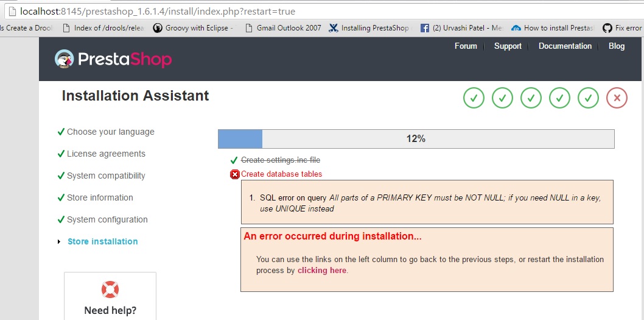Screen dimensions: 644x320
Task: Click the Groovy with Eclipse bookmark icon
Action: click(x=157, y=28)
